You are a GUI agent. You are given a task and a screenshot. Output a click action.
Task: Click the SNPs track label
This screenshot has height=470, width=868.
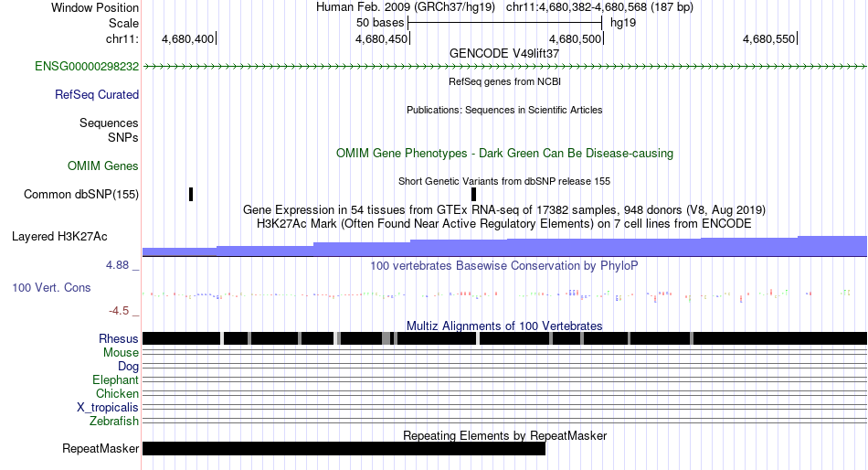click(x=123, y=137)
